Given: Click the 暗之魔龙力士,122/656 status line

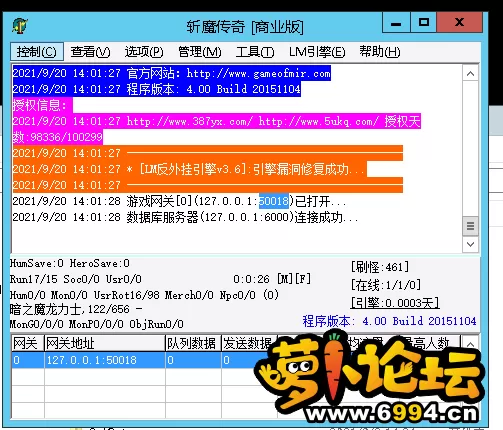Looking at the screenshot, I should 76,309.
